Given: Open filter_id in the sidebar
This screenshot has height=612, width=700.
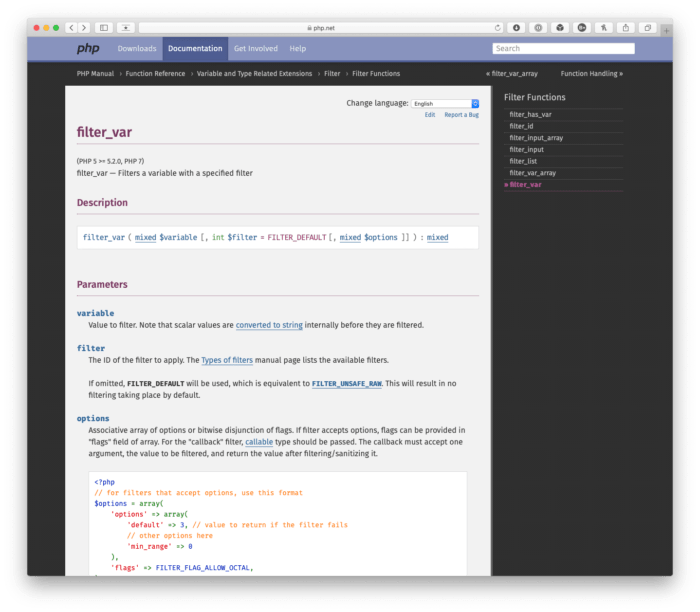Looking at the screenshot, I should [x=521, y=126].
